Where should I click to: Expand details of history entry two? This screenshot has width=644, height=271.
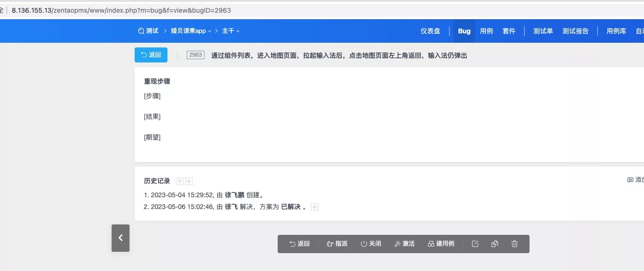point(315,207)
